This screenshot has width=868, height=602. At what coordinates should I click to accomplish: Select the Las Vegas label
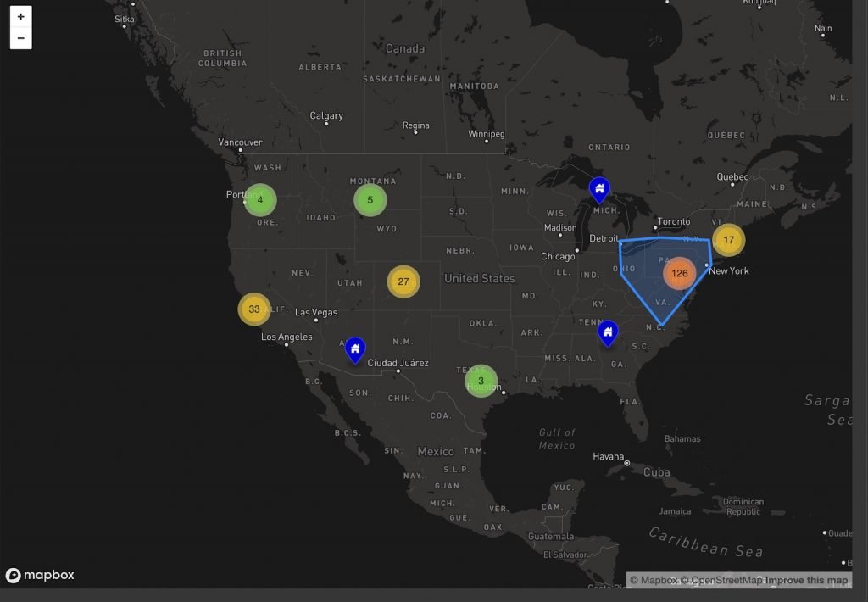pos(316,312)
